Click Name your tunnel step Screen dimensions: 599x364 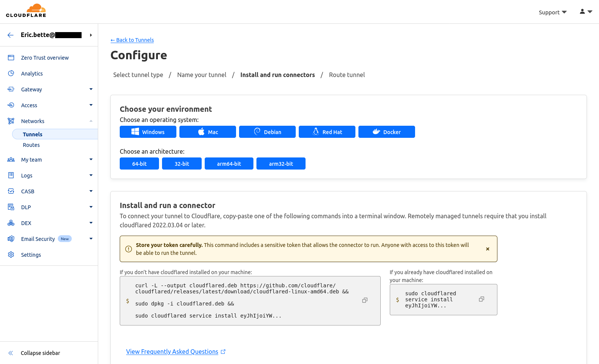pyautogui.click(x=202, y=75)
